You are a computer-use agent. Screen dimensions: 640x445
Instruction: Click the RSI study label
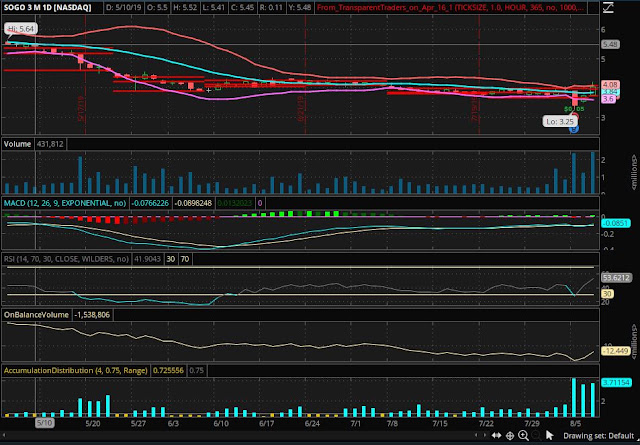66,259
